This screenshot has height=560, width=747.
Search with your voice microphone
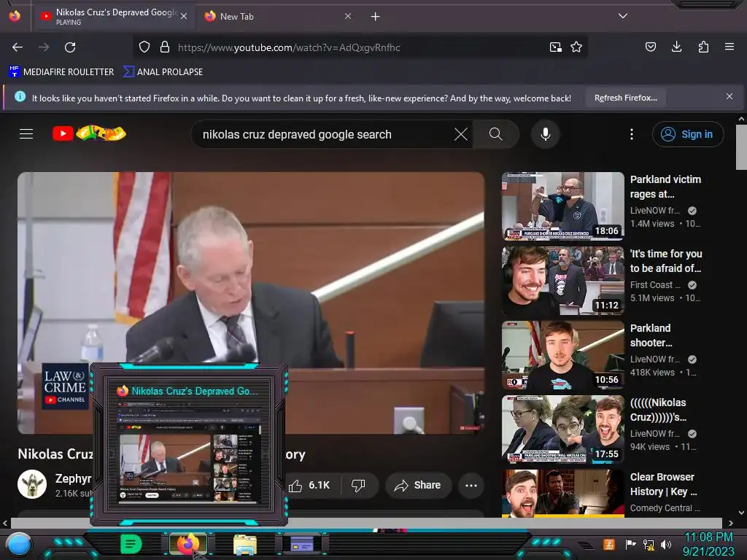point(546,134)
